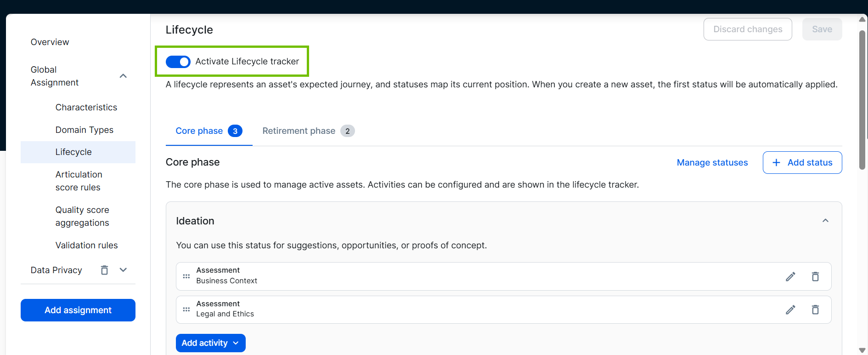Delete the Business Context assessment activity
The image size is (868, 355).
click(x=815, y=276)
